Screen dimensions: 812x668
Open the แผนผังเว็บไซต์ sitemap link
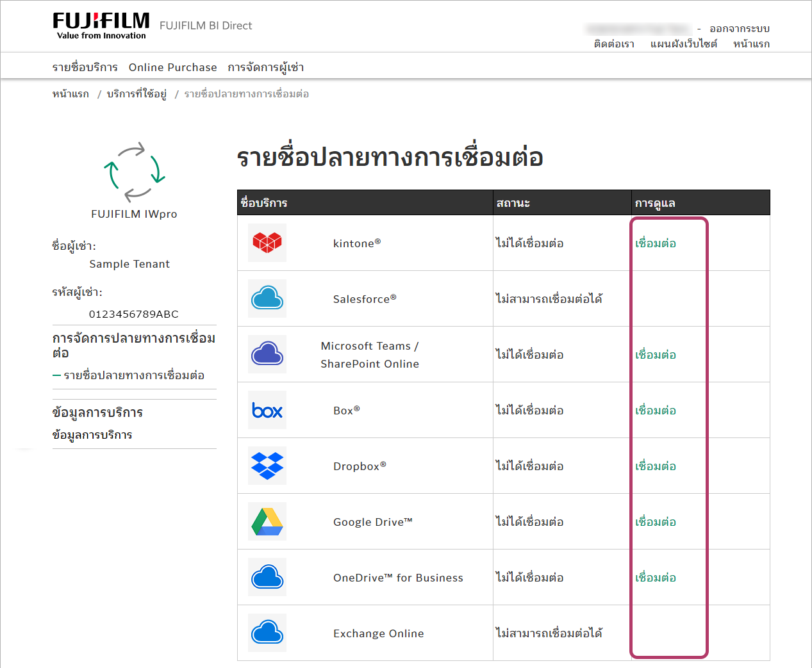[x=684, y=44]
